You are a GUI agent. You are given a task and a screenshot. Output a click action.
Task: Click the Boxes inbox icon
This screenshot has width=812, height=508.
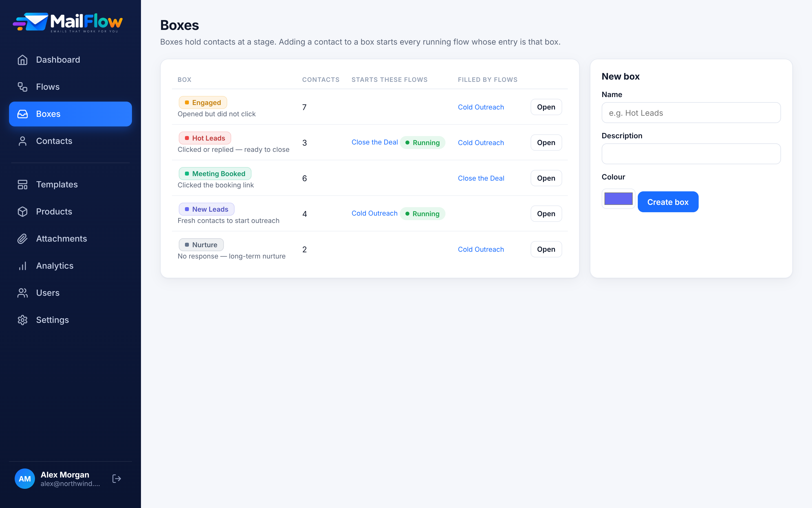click(23, 114)
